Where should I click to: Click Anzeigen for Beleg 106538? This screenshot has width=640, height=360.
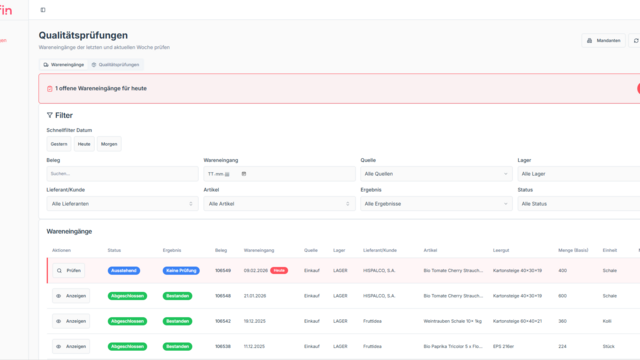point(71,347)
